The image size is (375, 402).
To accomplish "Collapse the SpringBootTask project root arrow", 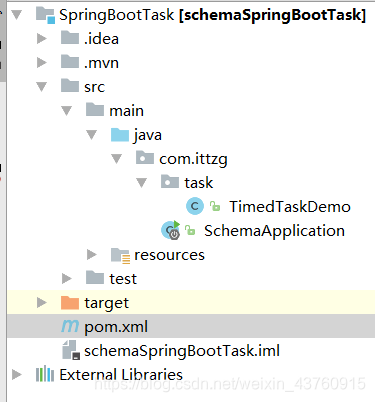I will tap(17, 15).
